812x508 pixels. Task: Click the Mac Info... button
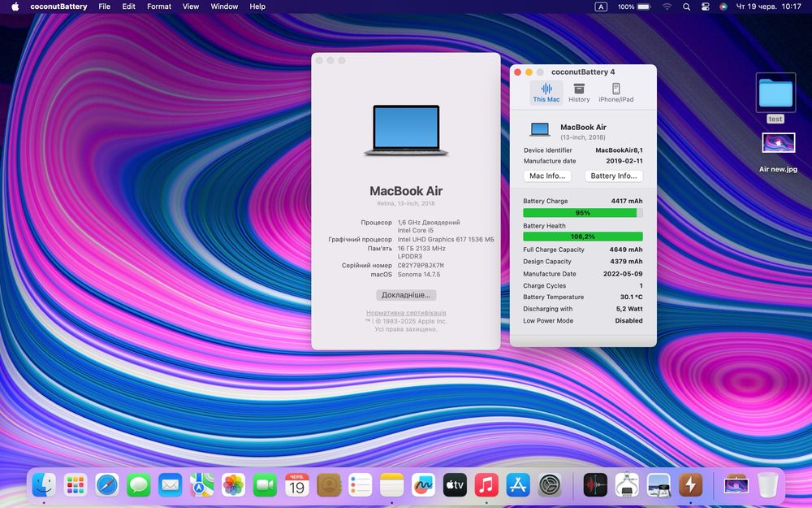(547, 176)
